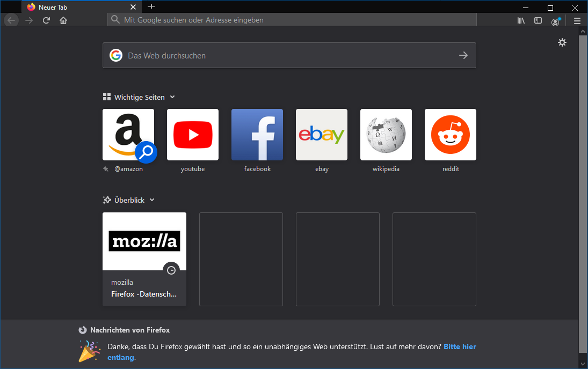Click the party popper icon

point(89,351)
